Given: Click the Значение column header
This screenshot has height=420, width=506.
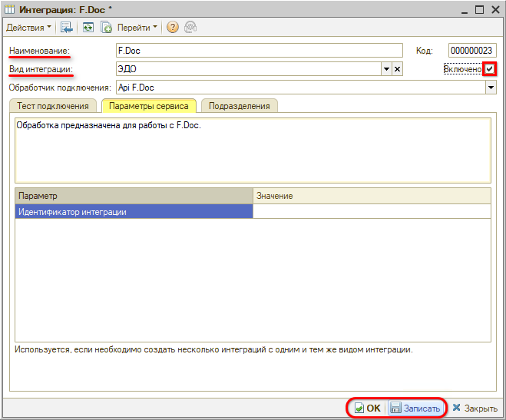Looking at the screenshot, I should click(x=372, y=196).
